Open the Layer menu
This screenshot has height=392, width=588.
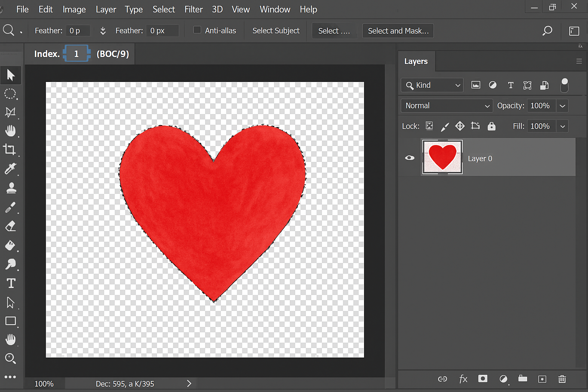[x=106, y=9]
